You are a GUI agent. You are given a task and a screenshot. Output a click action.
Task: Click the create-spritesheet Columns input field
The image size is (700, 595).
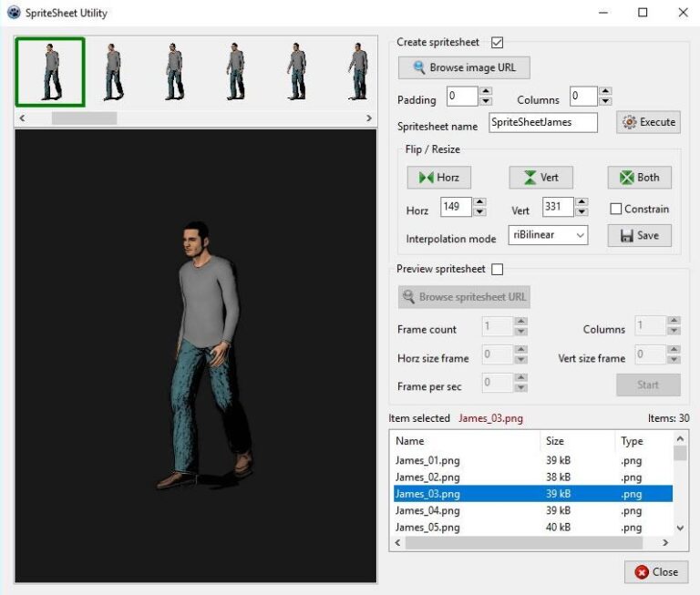click(x=583, y=97)
